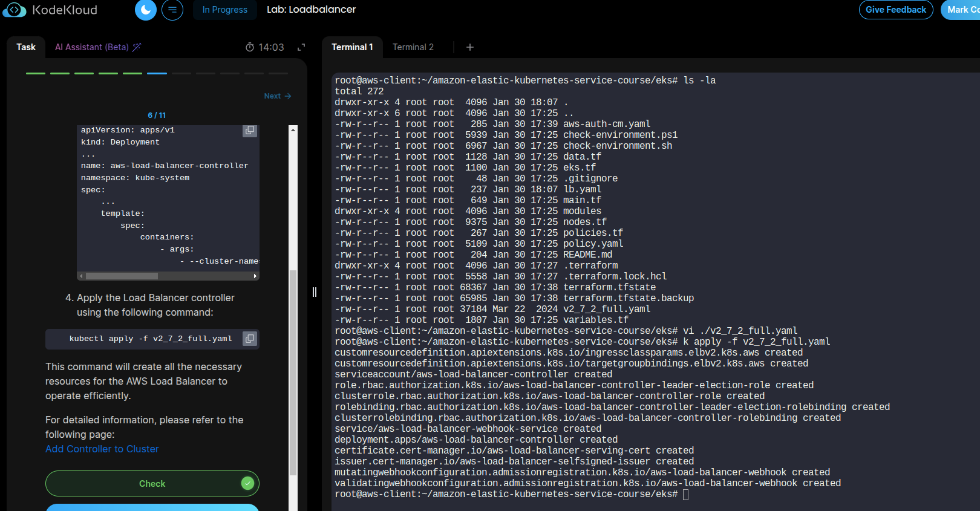Screen dimensions: 980x511
Task: Click the 'kind: Deployment' code line
Action: tap(120, 142)
